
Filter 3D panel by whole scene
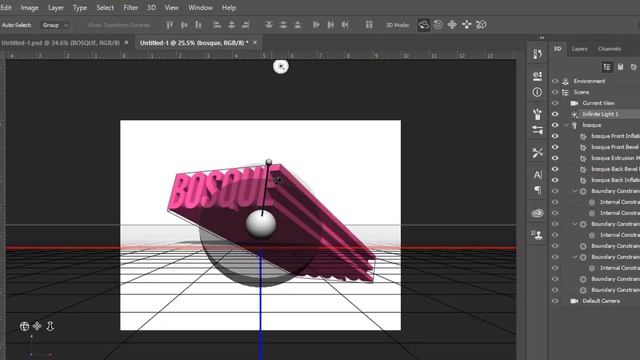coord(607,67)
